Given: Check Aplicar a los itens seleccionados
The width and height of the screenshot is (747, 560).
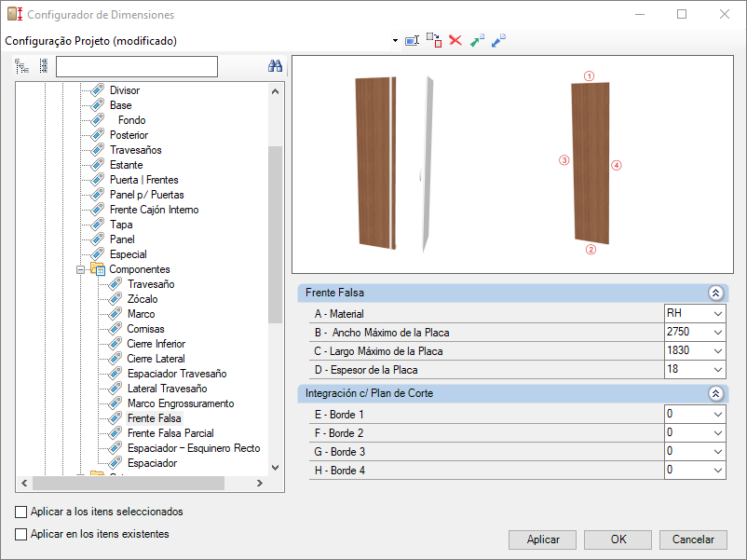Looking at the screenshot, I should coord(21,512).
